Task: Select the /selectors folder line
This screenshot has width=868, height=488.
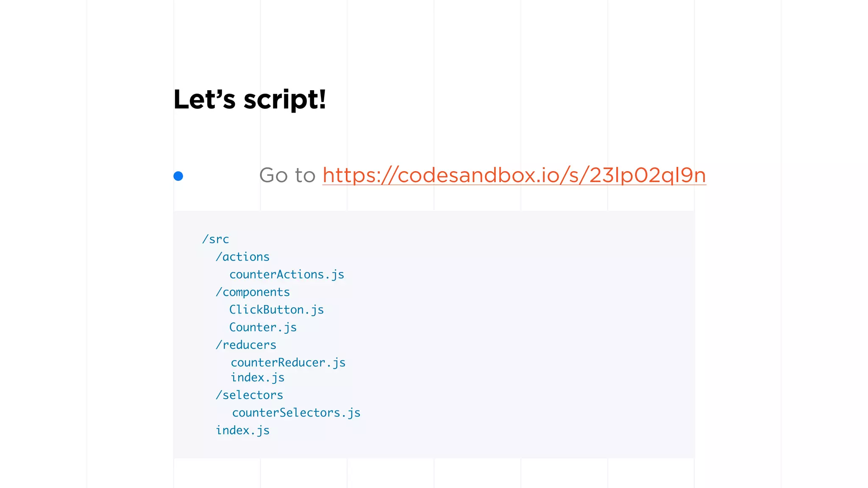Action: [249, 395]
